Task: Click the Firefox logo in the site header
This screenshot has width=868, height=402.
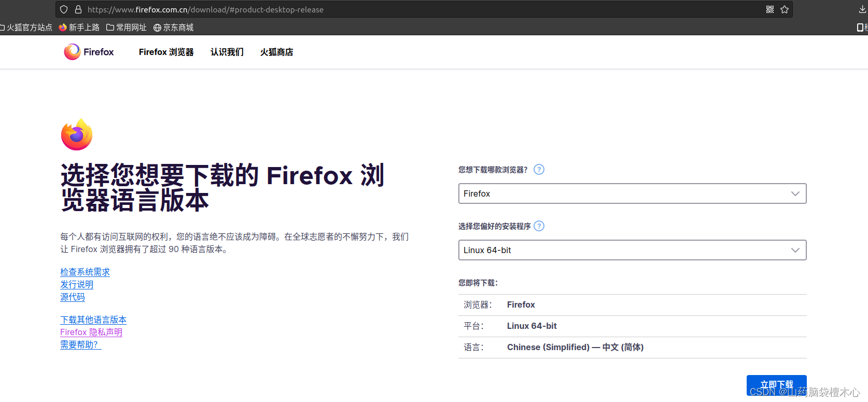Action: pos(89,52)
